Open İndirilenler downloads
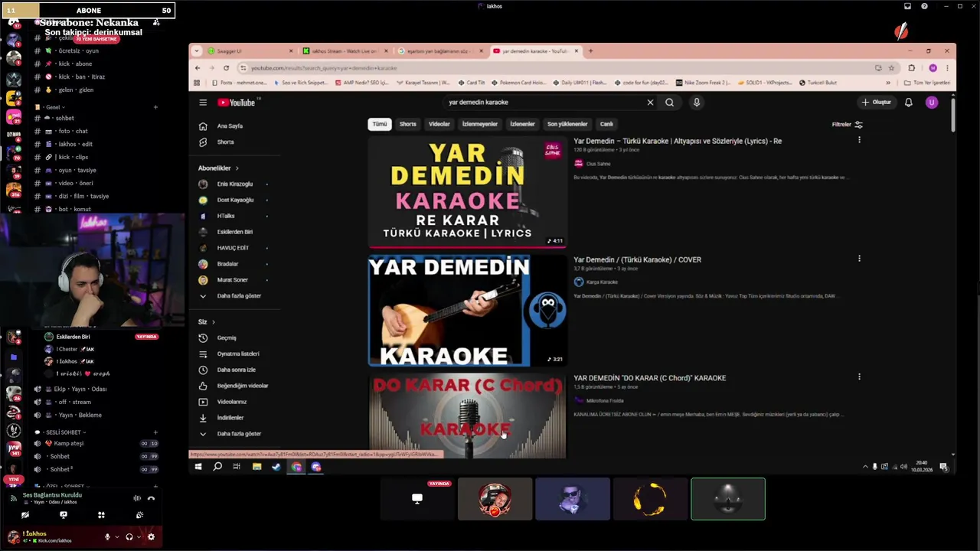980x551 pixels. (x=230, y=418)
